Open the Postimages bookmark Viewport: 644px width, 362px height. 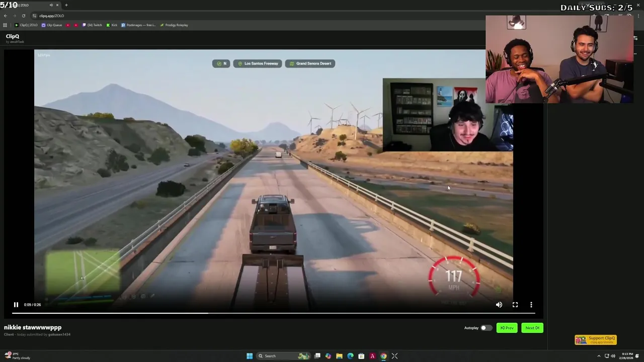138,25
